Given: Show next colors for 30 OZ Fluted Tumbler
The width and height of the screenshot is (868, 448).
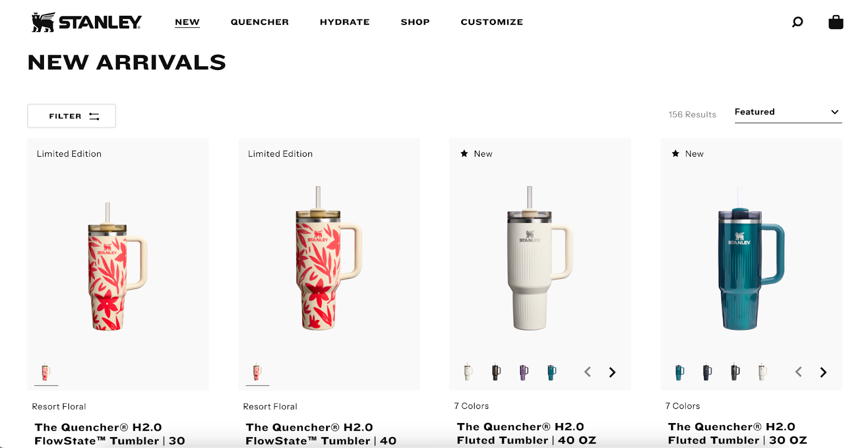Looking at the screenshot, I should pos(823,372).
